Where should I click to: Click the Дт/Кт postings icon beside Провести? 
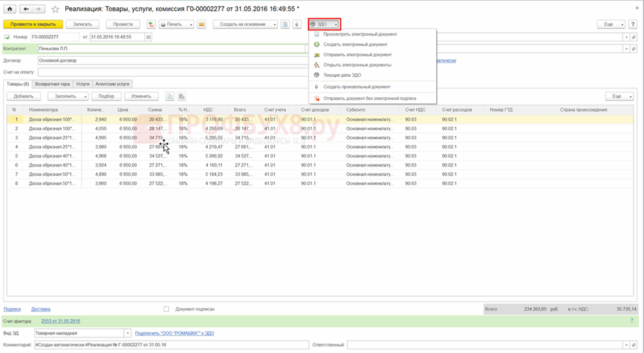[x=151, y=25]
